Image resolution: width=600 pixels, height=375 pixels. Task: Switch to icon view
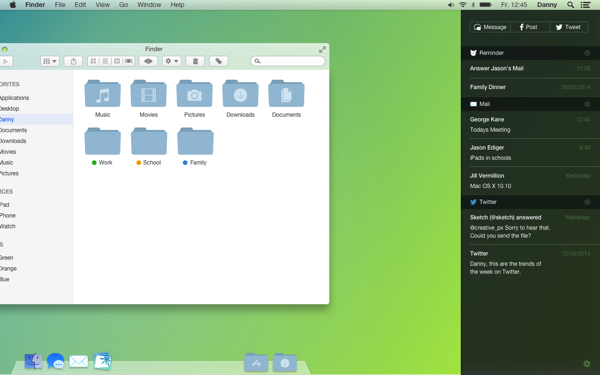tap(93, 61)
